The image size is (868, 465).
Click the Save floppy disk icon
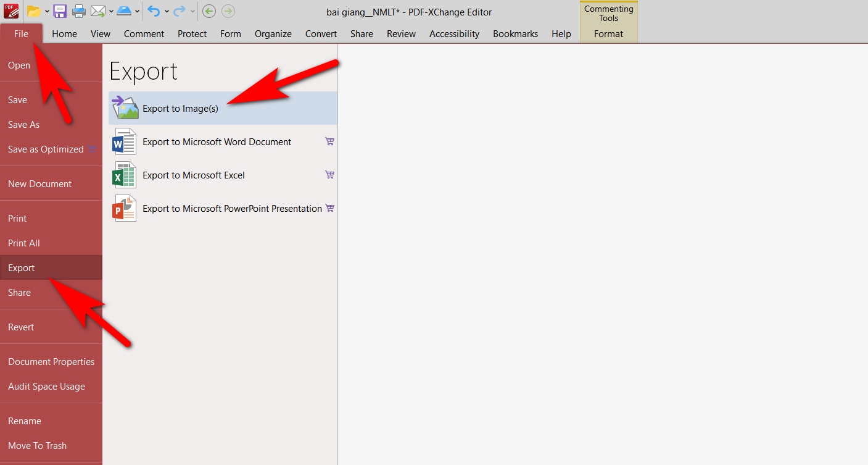point(60,11)
